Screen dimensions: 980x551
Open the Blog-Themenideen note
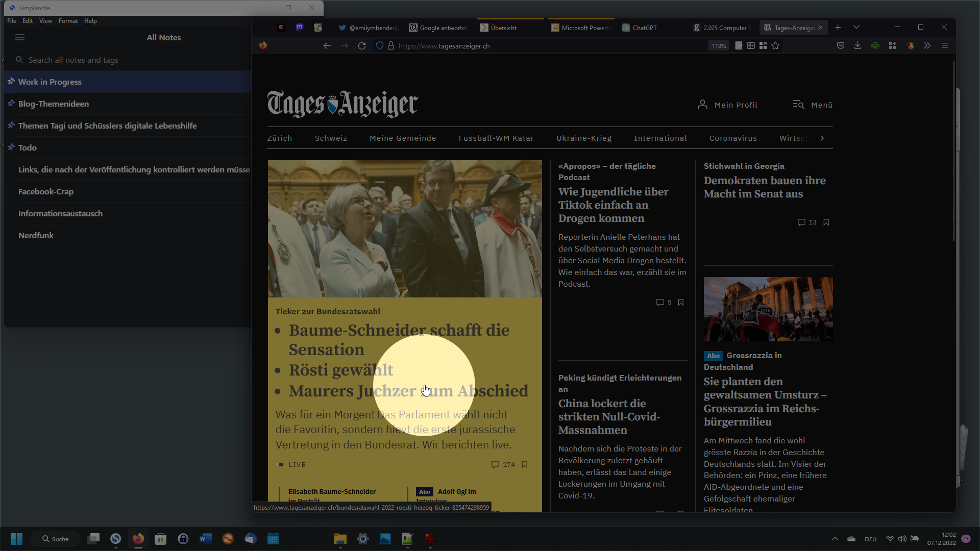point(128,104)
